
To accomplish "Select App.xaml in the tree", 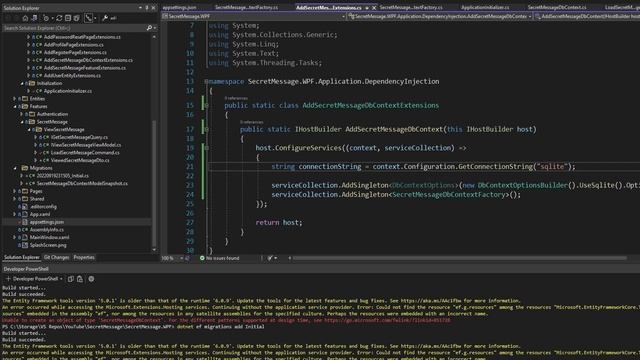I will 40,214.
